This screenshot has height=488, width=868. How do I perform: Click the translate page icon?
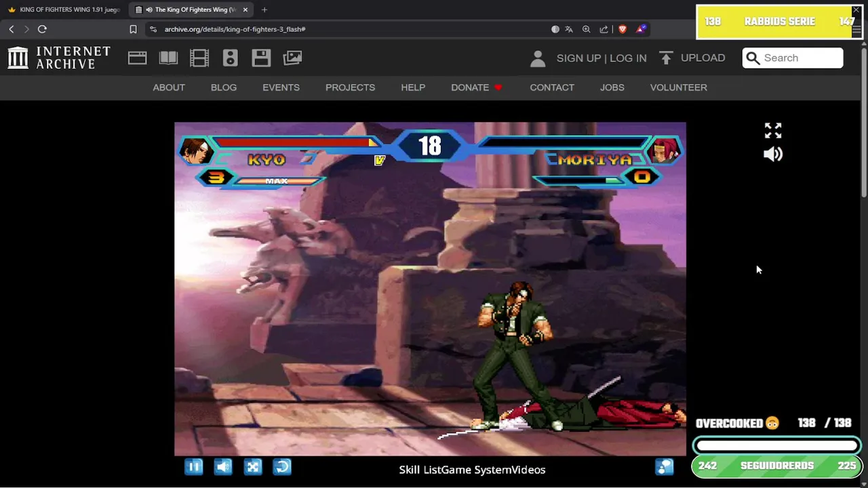click(569, 29)
